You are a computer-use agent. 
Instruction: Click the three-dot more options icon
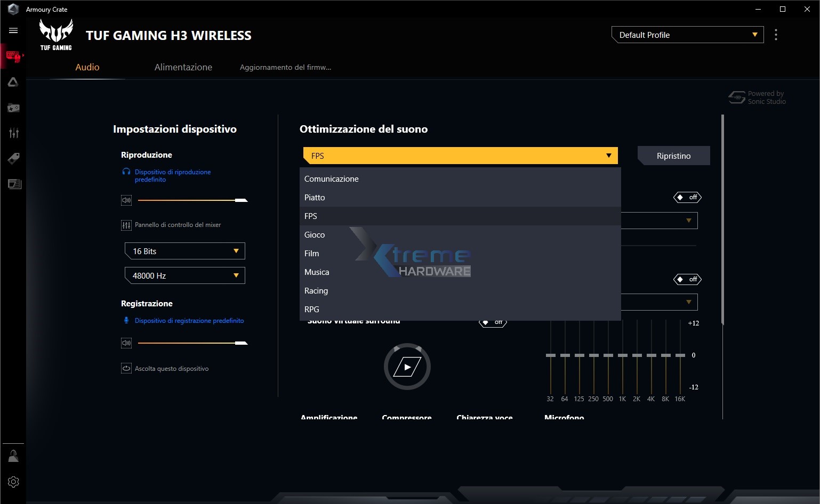776,35
